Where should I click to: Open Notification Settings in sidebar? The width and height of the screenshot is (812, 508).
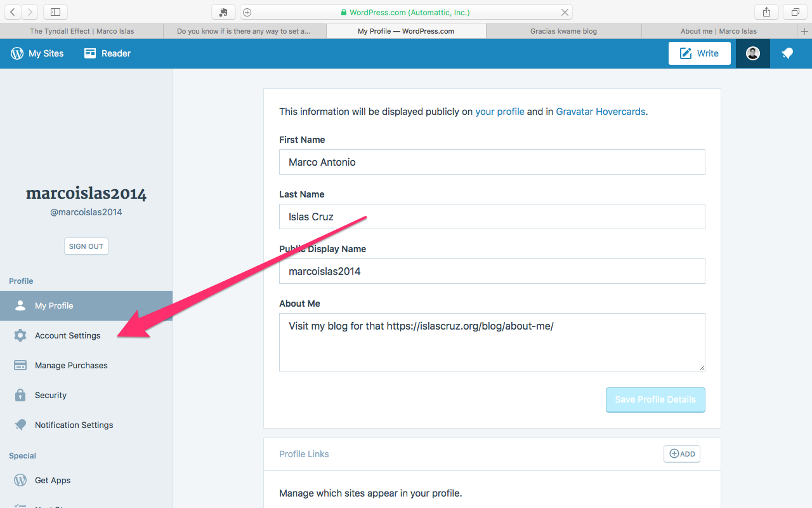[x=86, y=425]
